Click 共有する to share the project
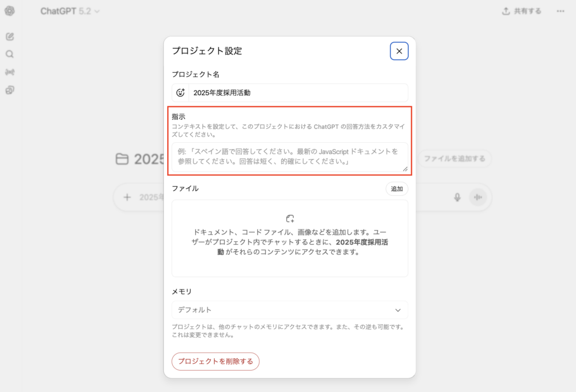576x392 pixels. (x=521, y=11)
